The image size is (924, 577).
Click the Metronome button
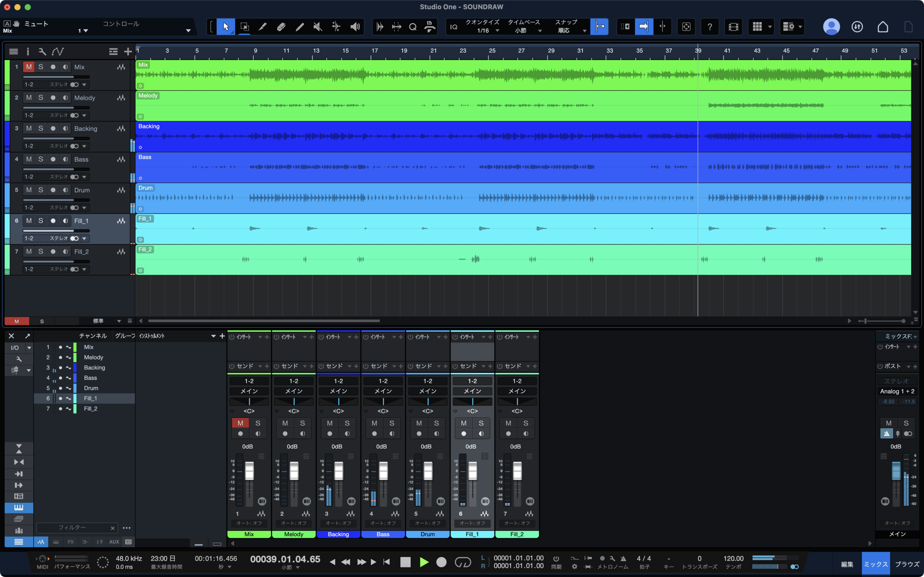click(623, 558)
